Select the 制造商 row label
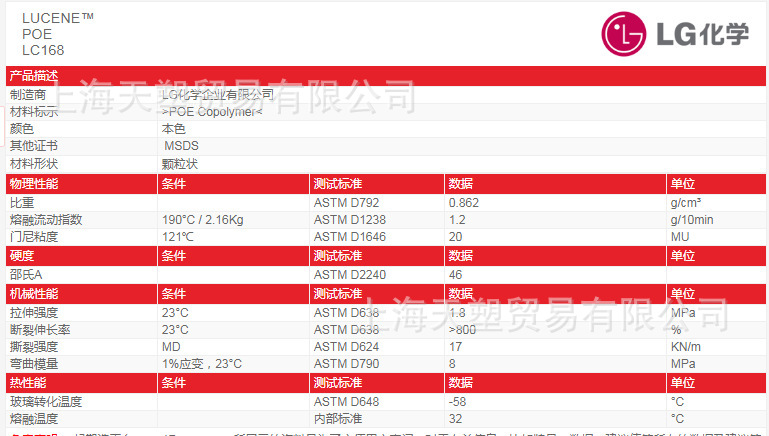 pos(28,94)
